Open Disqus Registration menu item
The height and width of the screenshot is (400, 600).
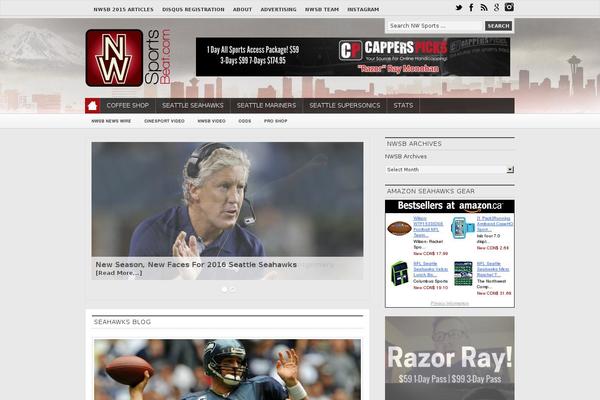[x=193, y=10]
